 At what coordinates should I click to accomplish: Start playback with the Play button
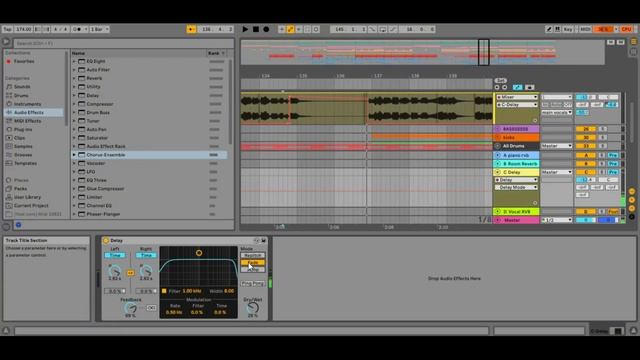[245, 29]
